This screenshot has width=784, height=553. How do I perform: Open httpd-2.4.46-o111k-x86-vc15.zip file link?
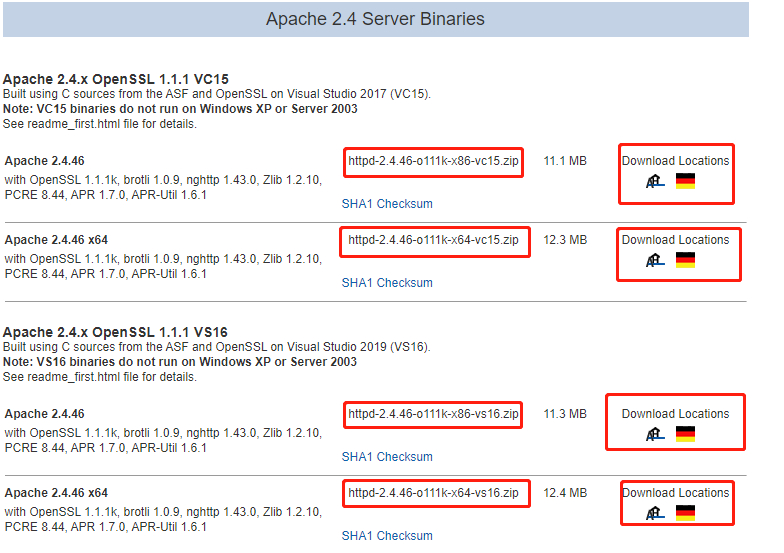point(433,161)
